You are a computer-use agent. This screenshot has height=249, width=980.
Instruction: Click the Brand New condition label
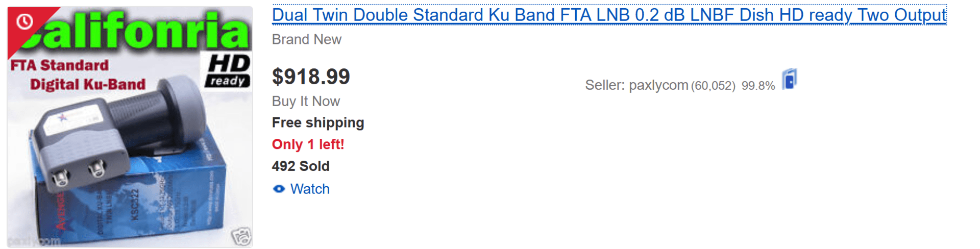pyautogui.click(x=306, y=40)
